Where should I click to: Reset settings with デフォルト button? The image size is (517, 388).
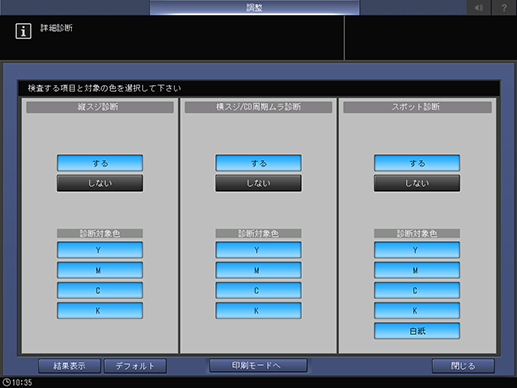click(x=135, y=366)
